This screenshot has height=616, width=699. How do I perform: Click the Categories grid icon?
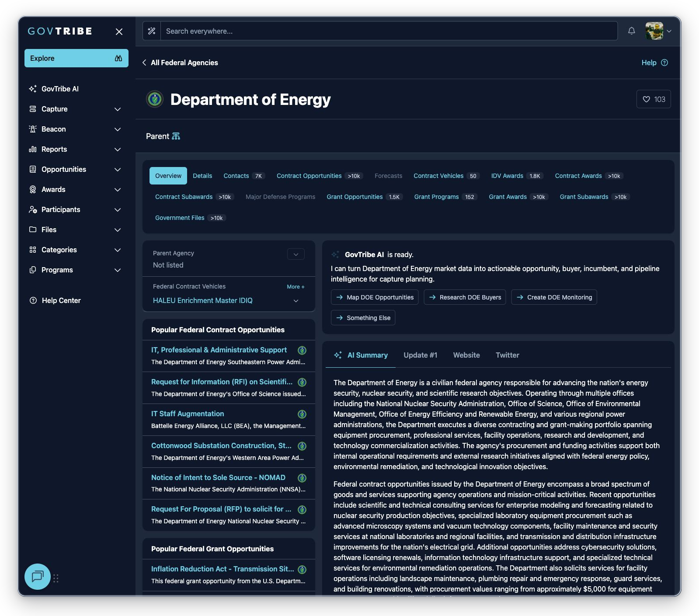(x=33, y=250)
